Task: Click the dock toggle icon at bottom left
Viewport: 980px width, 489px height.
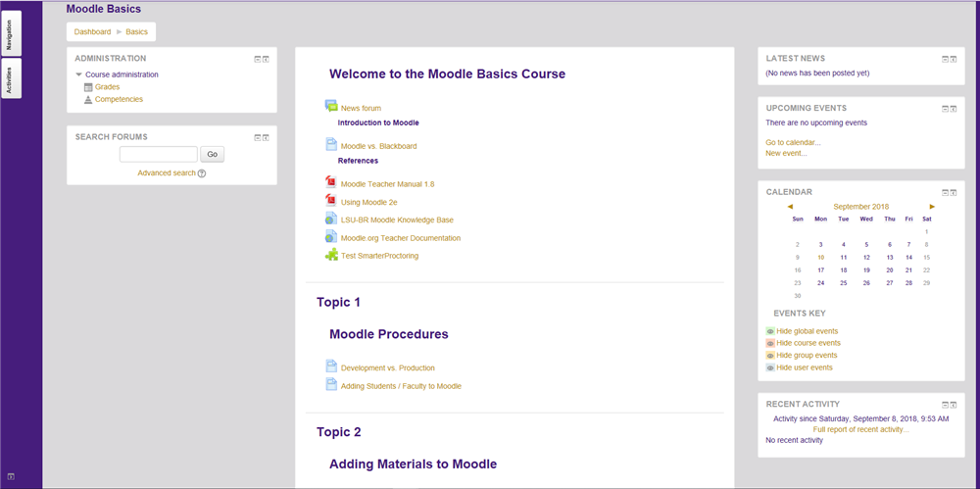Action: tap(11, 477)
